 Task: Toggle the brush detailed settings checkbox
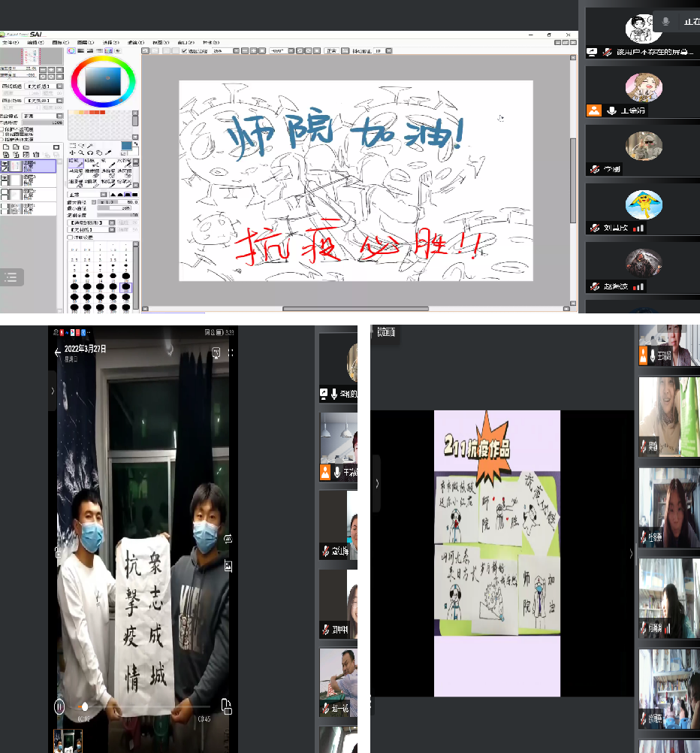70,237
